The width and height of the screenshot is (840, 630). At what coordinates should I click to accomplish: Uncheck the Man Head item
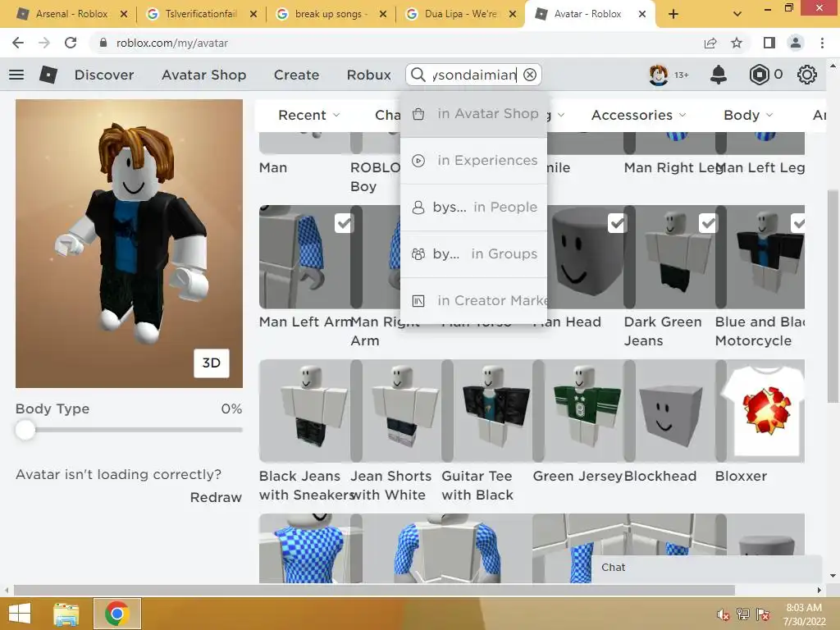coord(617,223)
